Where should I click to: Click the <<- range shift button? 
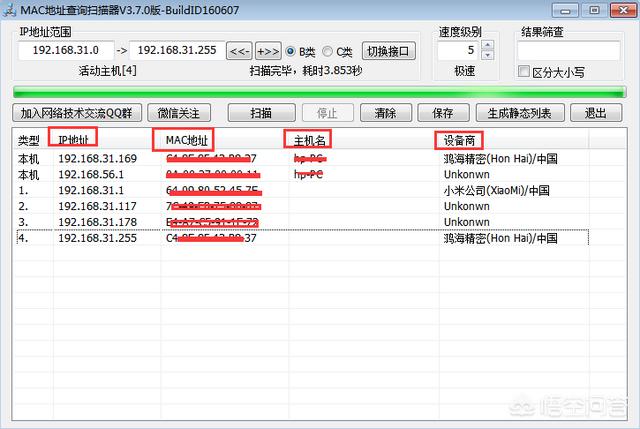(239, 51)
